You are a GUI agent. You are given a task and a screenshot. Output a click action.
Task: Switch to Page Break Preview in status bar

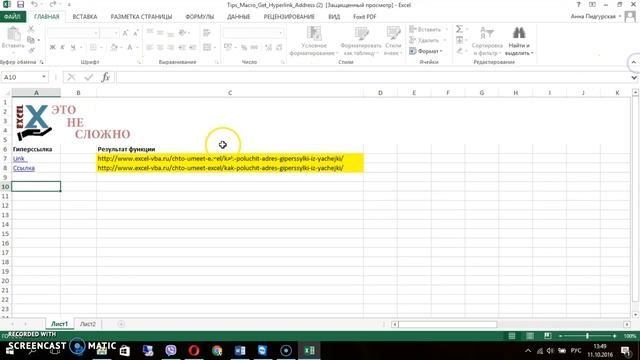click(x=547, y=336)
